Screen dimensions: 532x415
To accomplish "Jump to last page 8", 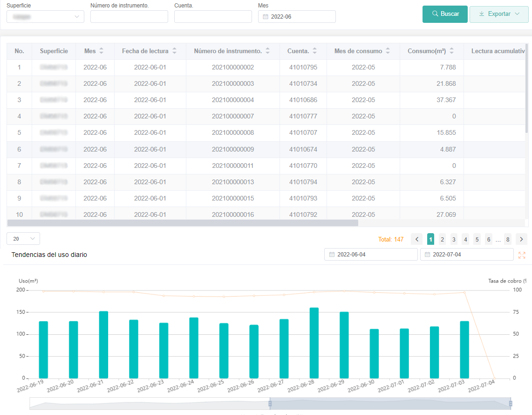I will pyautogui.click(x=507, y=239).
